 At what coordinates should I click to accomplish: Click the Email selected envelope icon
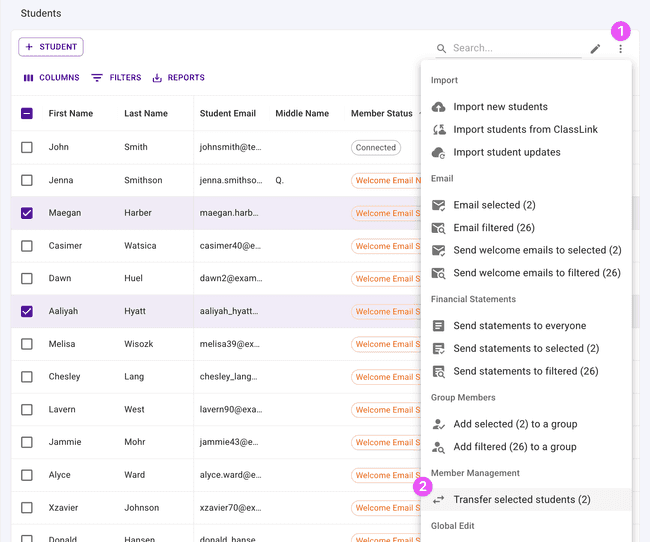point(438,205)
